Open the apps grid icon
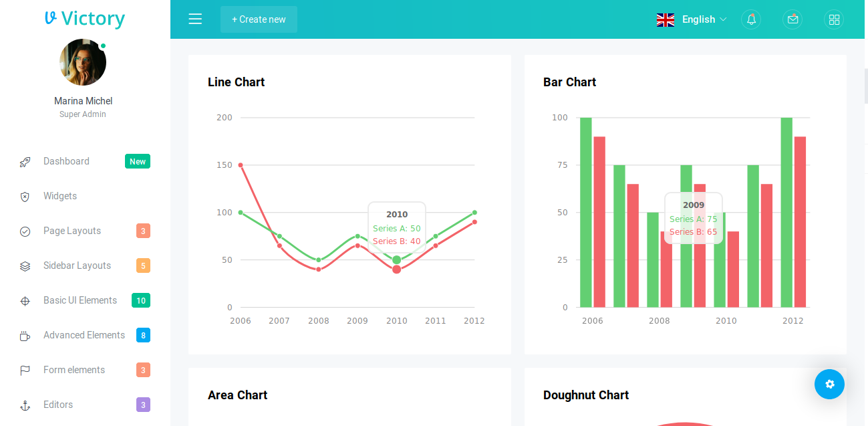This screenshot has height=426, width=868. pos(834,19)
